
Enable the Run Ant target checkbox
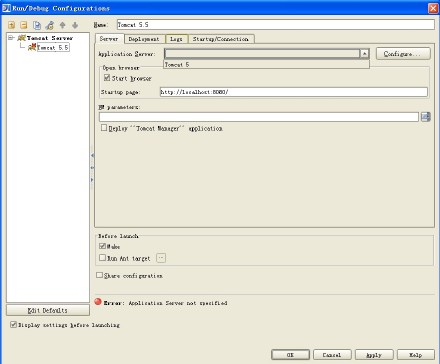point(102,258)
